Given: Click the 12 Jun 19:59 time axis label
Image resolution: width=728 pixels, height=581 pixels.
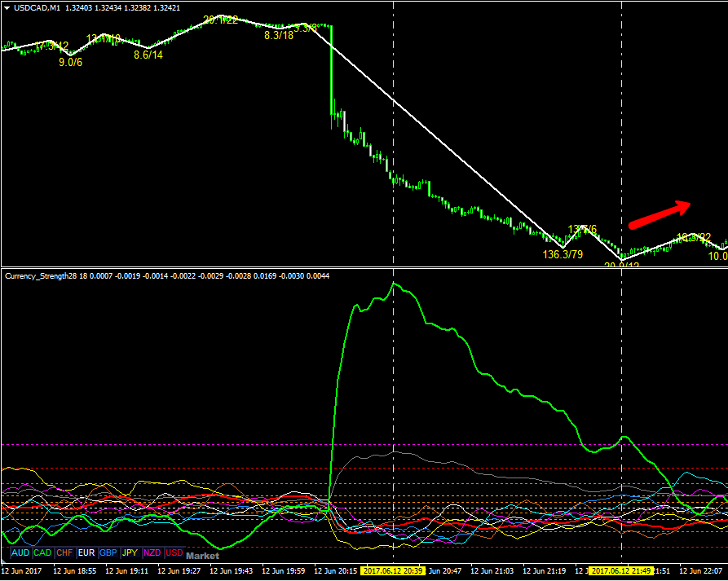Looking at the screenshot, I should [x=283, y=570].
